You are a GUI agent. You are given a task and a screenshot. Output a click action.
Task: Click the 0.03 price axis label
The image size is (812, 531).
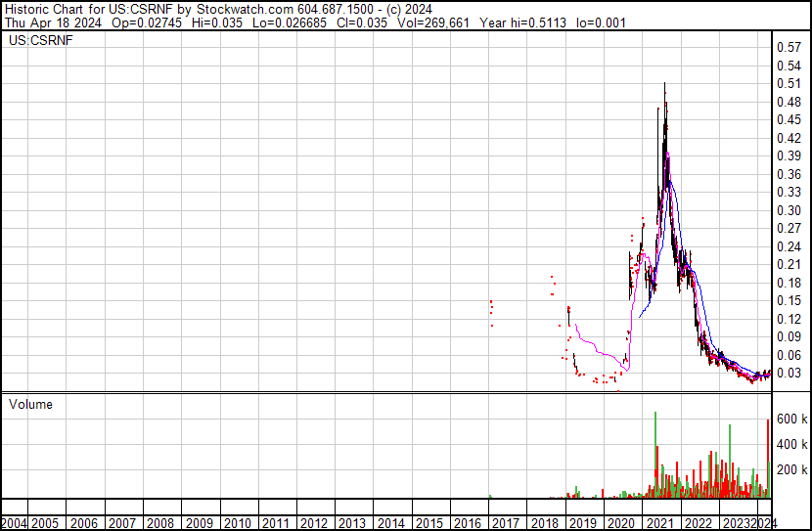click(789, 373)
